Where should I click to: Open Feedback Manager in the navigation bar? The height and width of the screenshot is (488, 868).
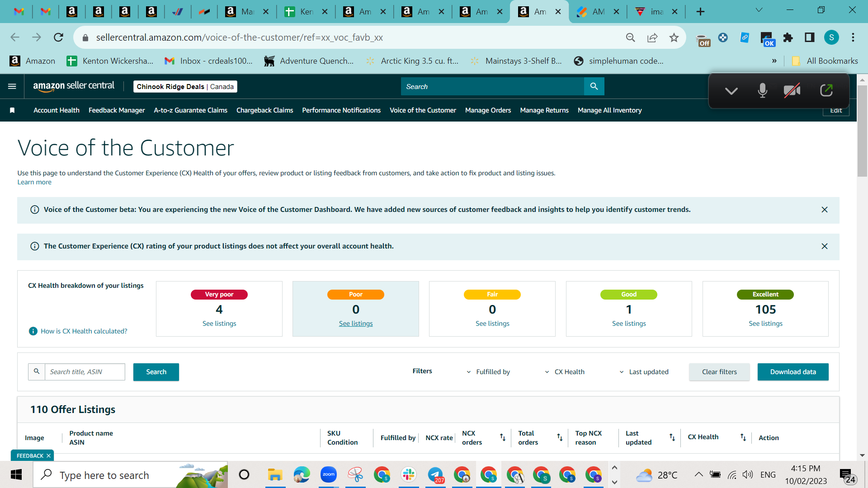pyautogui.click(x=117, y=110)
